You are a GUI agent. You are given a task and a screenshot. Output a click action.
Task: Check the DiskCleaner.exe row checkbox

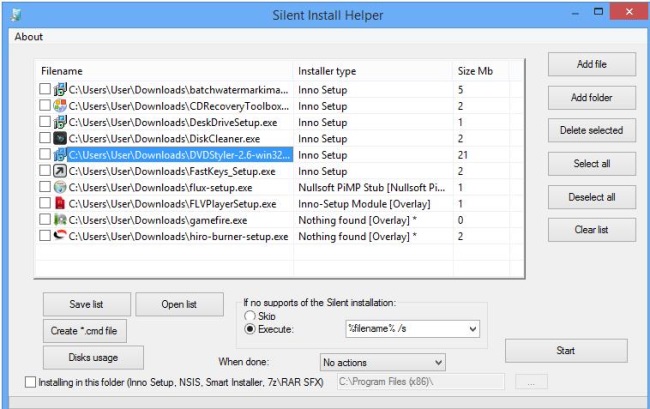[45, 138]
